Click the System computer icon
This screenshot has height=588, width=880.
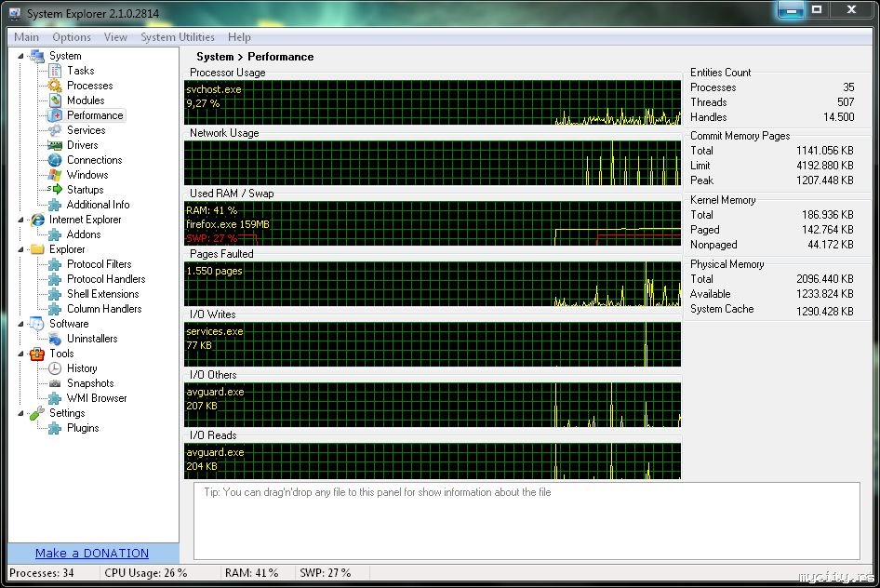[37, 56]
